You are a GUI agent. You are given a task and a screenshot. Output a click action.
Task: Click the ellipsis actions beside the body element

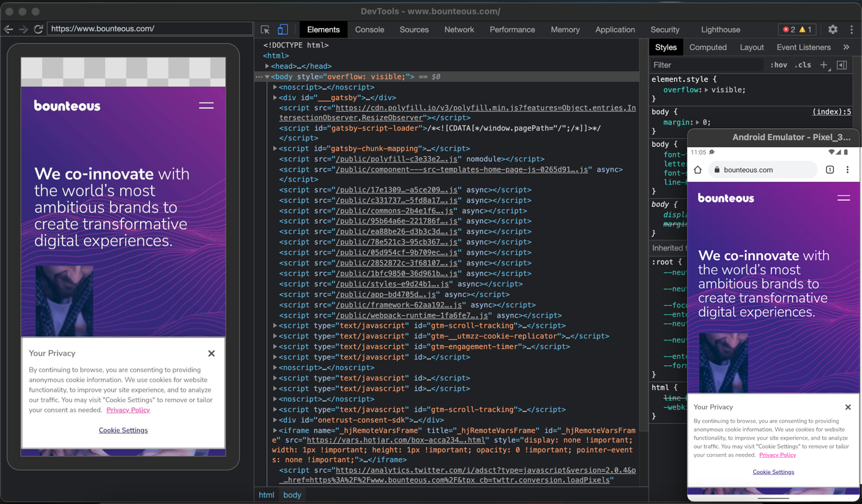(x=259, y=77)
